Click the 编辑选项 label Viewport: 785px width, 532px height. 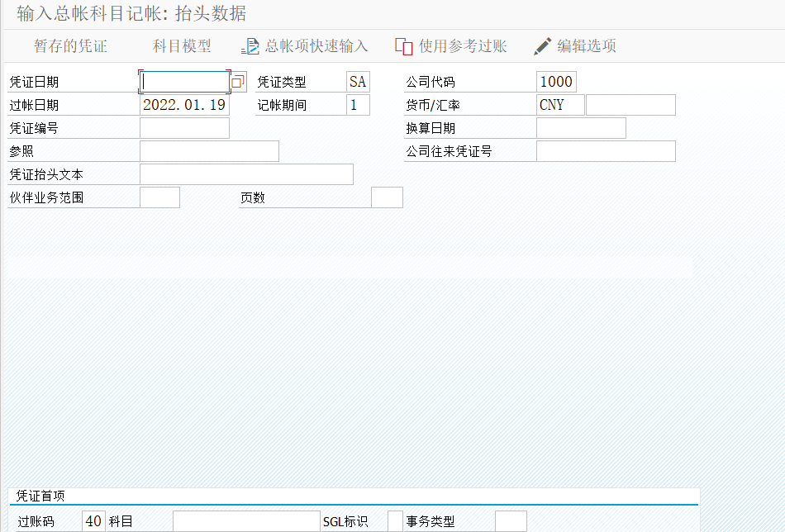pyautogui.click(x=587, y=46)
